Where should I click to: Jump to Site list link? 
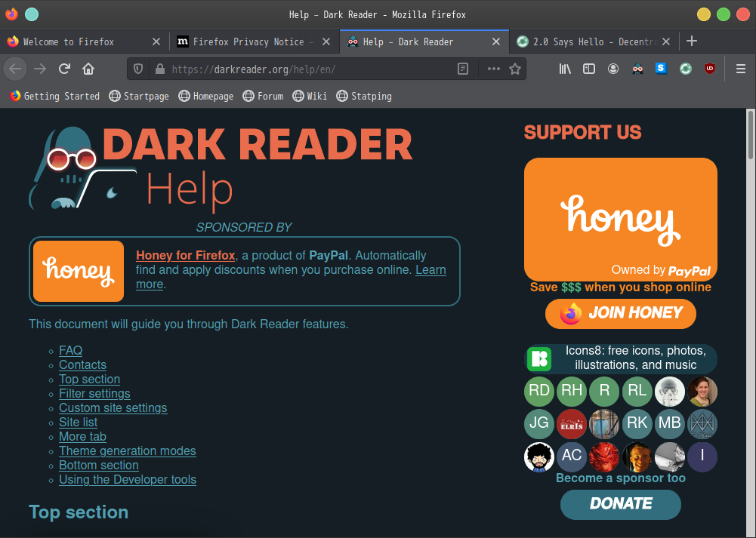coord(78,422)
